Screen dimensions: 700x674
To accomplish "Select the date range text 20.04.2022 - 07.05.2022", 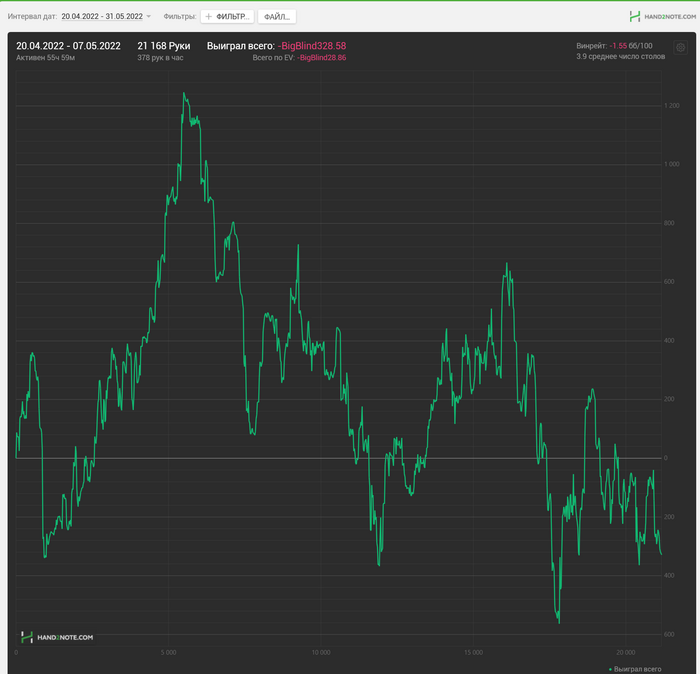I will pos(68,46).
